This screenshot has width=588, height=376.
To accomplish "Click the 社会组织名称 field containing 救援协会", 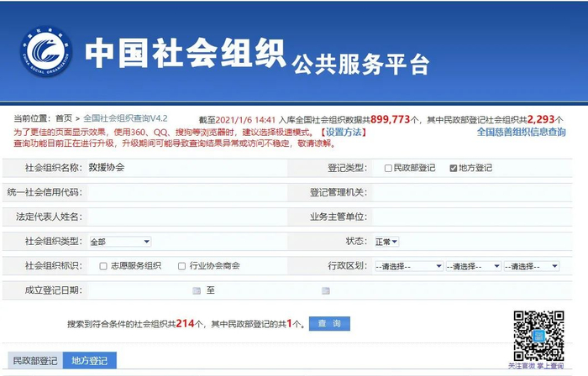I will (187, 168).
